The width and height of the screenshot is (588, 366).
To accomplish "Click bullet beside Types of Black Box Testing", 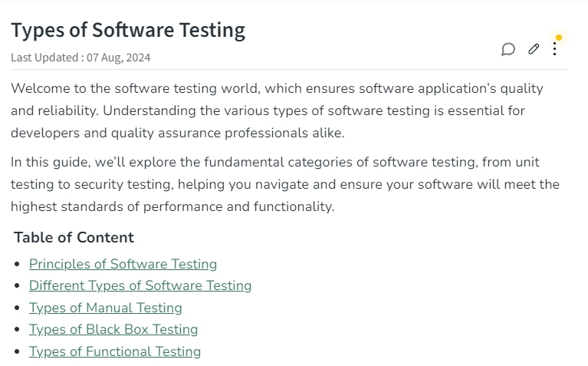I will coord(17,330).
